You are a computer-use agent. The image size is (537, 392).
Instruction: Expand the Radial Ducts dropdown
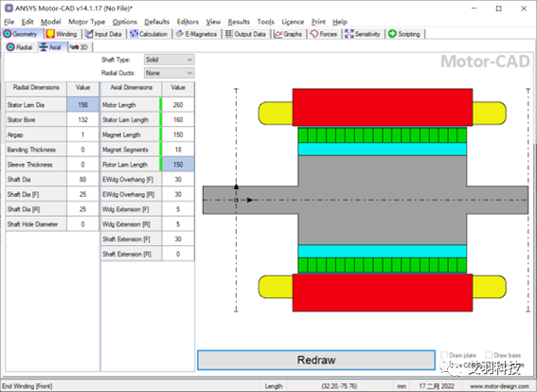pos(170,73)
